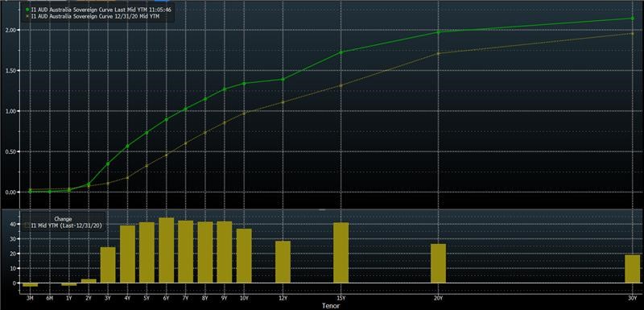Click the Change panel title
This screenshot has height=310, width=644.
click(x=63, y=219)
